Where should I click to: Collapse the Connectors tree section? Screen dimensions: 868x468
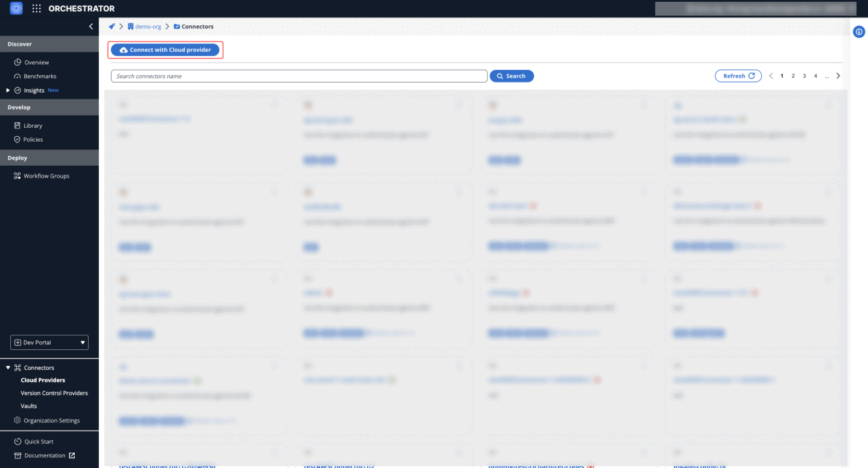pyautogui.click(x=8, y=368)
